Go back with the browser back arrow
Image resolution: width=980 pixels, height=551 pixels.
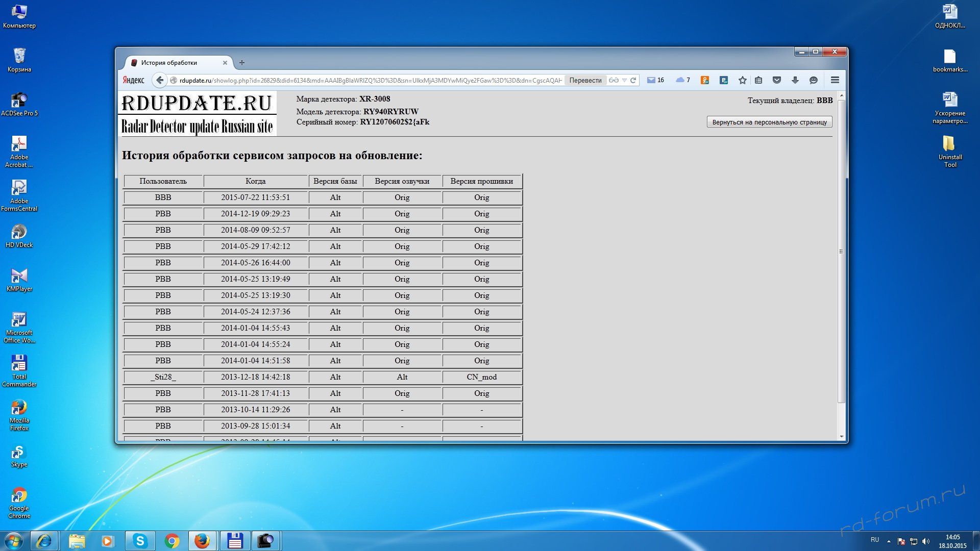point(160,80)
